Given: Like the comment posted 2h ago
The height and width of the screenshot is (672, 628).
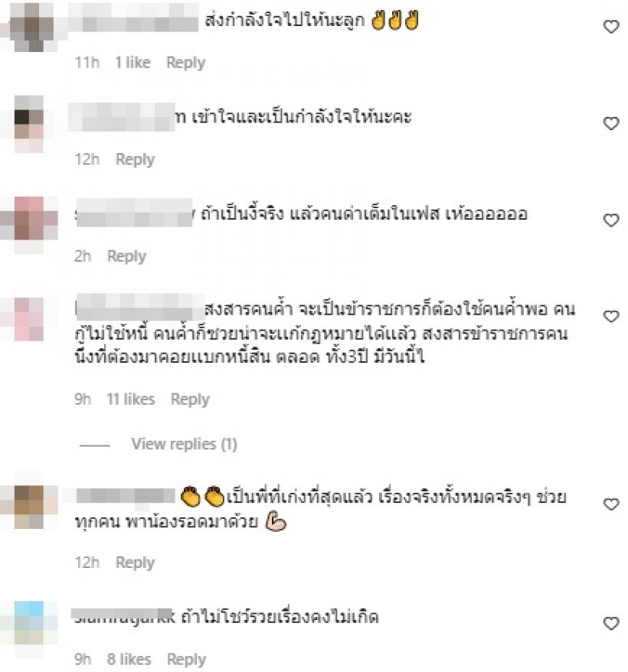Looking at the screenshot, I should point(611,220).
